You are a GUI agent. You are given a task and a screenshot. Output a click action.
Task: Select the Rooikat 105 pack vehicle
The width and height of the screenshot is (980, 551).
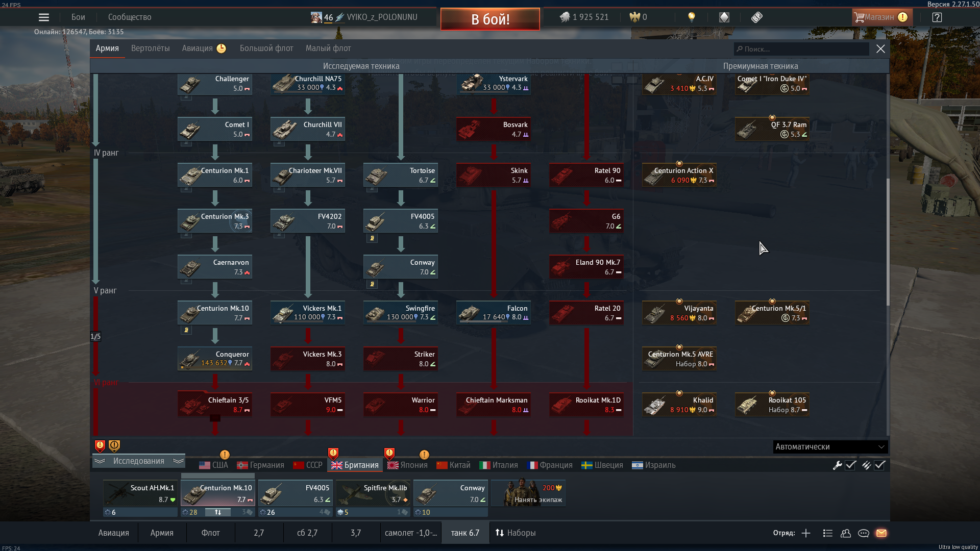point(772,405)
